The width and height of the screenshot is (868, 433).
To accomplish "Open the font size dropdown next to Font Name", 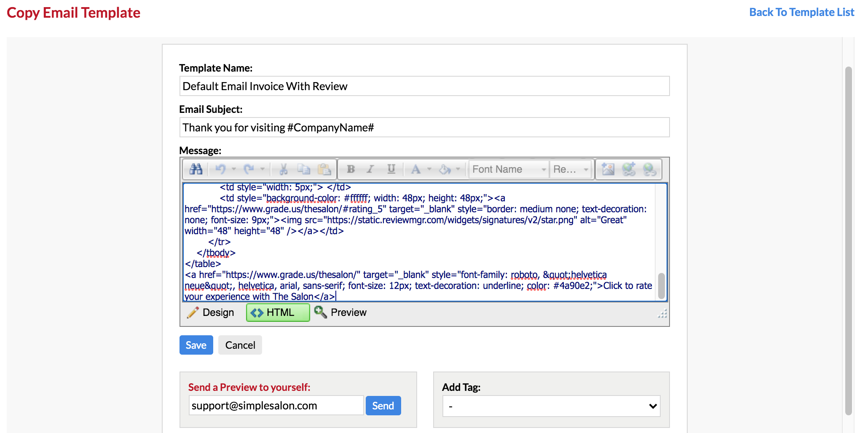I will click(571, 169).
